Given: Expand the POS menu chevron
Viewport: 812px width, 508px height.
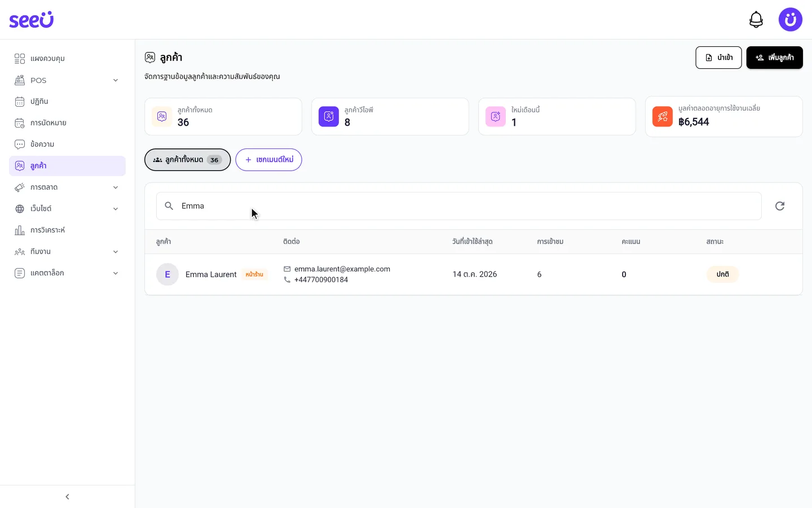Looking at the screenshot, I should 116,80.
